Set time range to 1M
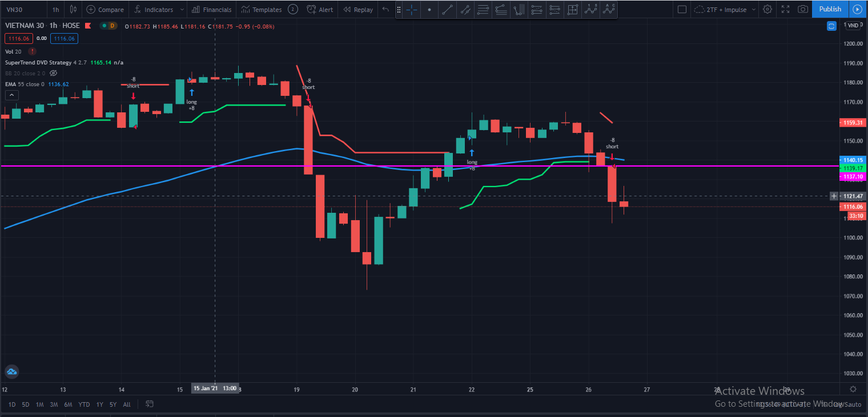 pos(40,404)
